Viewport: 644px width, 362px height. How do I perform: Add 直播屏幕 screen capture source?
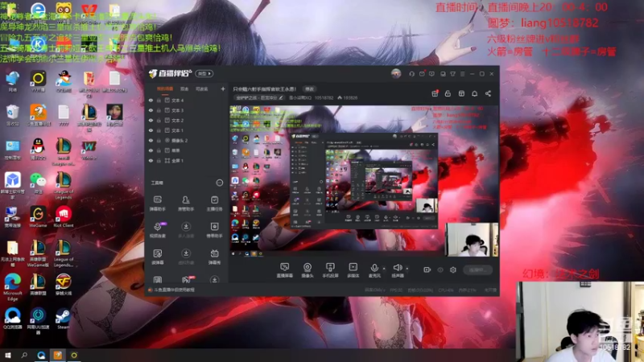tap(284, 270)
